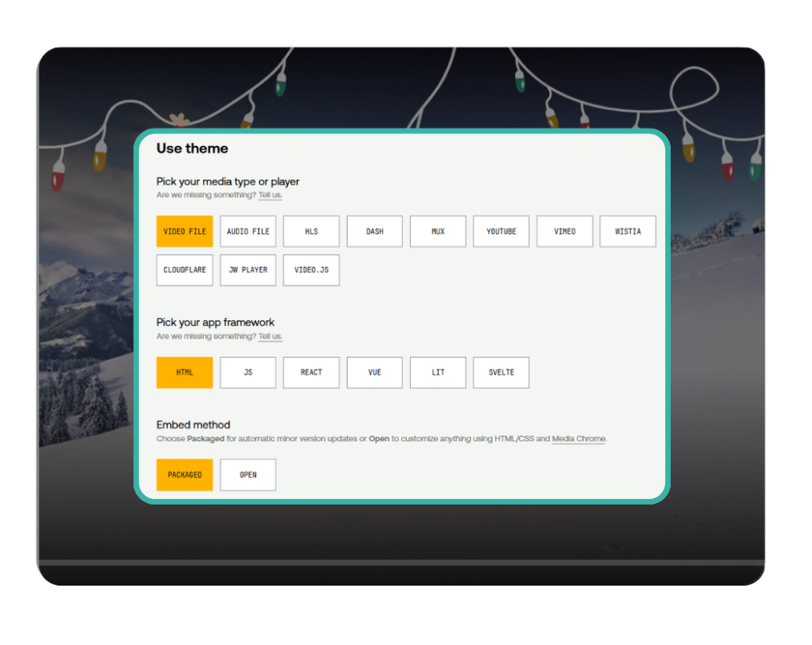Select the Vue framework button

[375, 372]
